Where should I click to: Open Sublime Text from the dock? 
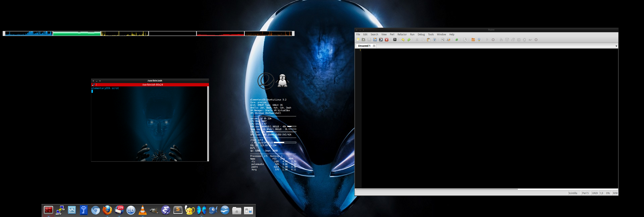(x=178, y=210)
